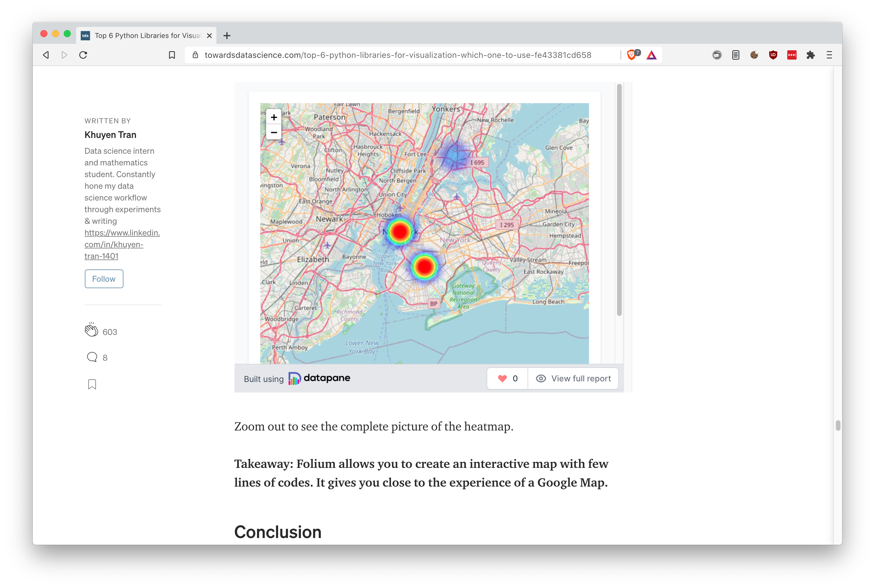Reload the page
This screenshot has height=588, width=875.
(x=83, y=55)
